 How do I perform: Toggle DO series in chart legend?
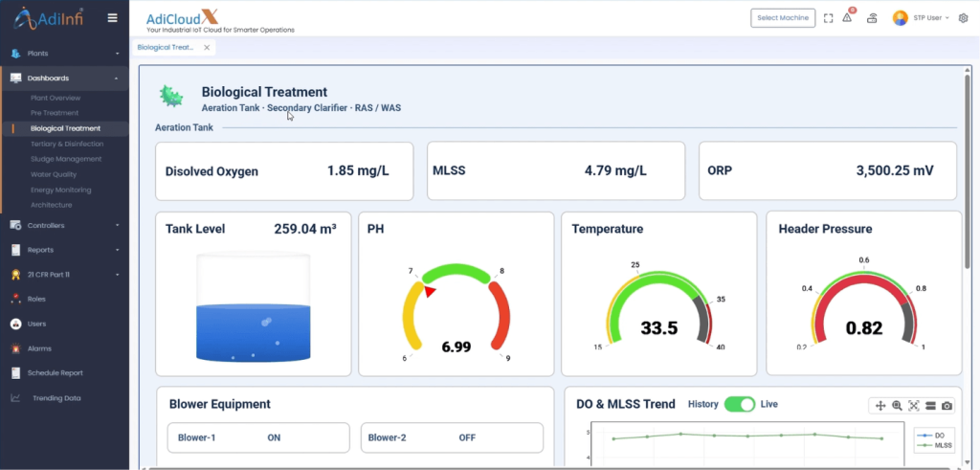(931, 435)
